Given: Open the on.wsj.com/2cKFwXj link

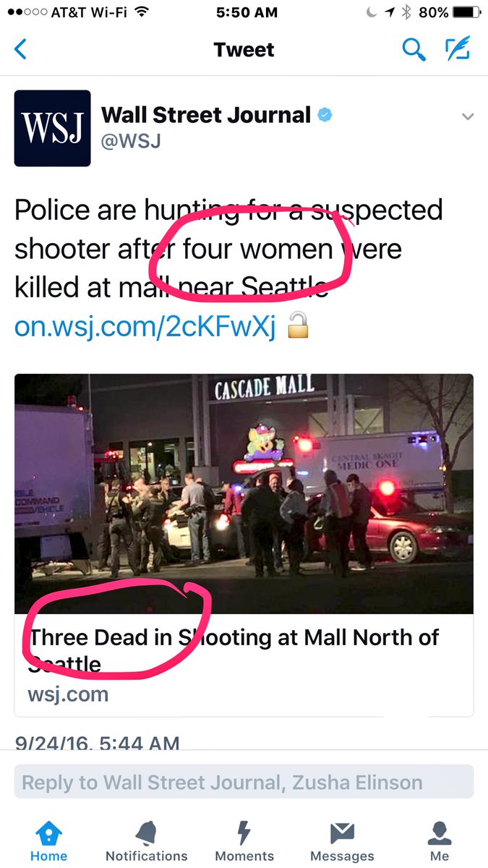Looking at the screenshot, I should tap(145, 328).
